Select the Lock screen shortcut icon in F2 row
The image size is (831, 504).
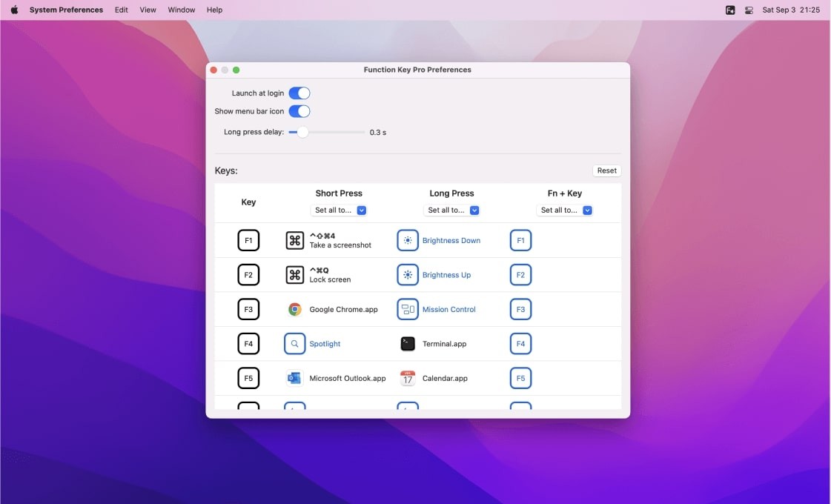pyautogui.click(x=294, y=274)
